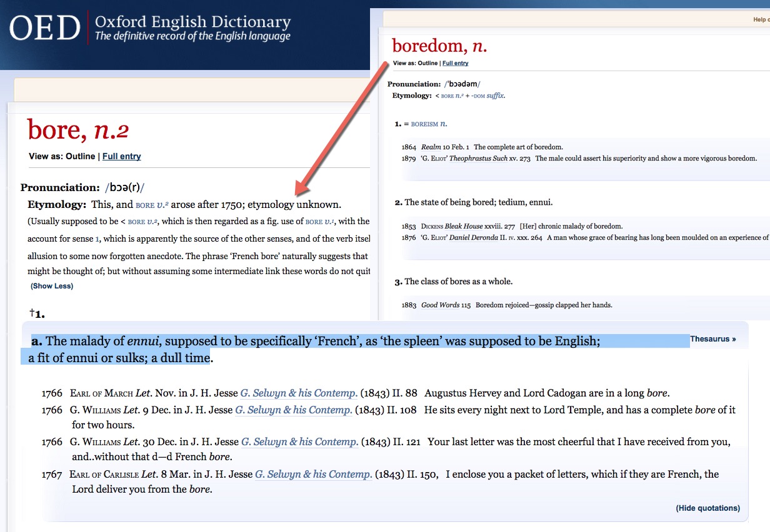Open "G. Selwyn & his Contemp." in the 9 Dec. quotation

point(294,410)
